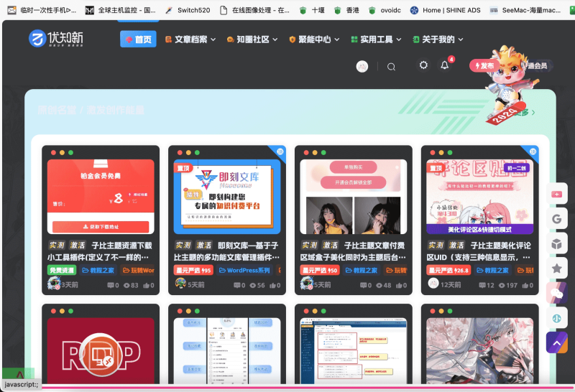Open the 评论区 美化 card thumbnail
Viewport: 575px width, 392px height.
[479, 197]
